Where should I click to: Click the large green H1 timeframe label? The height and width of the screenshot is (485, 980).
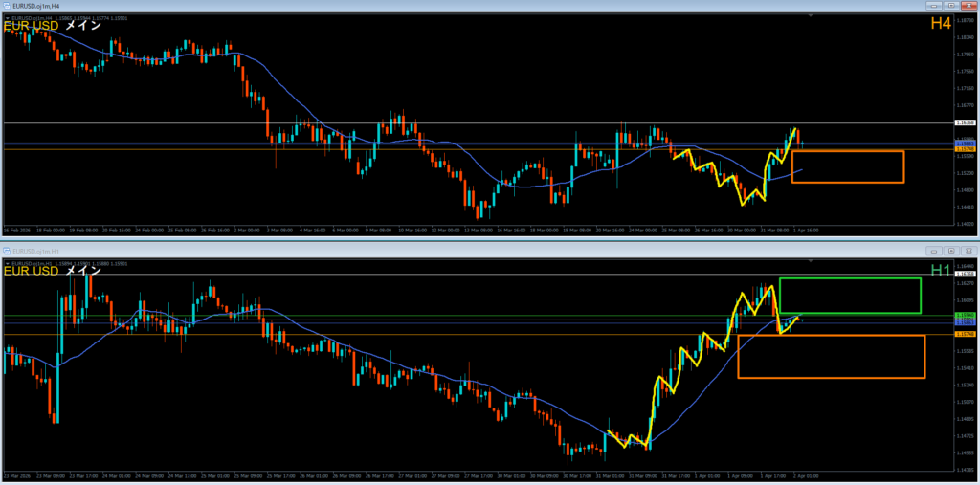(941, 271)
